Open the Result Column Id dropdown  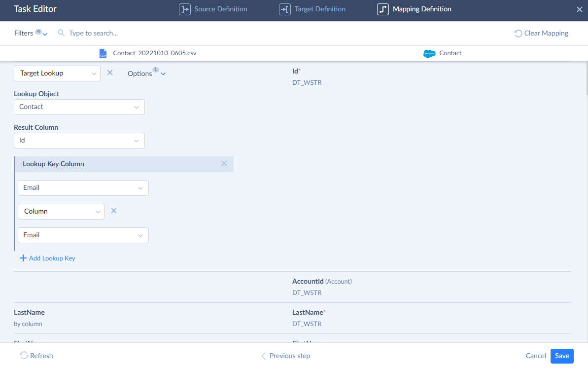[x=79, y=141]
